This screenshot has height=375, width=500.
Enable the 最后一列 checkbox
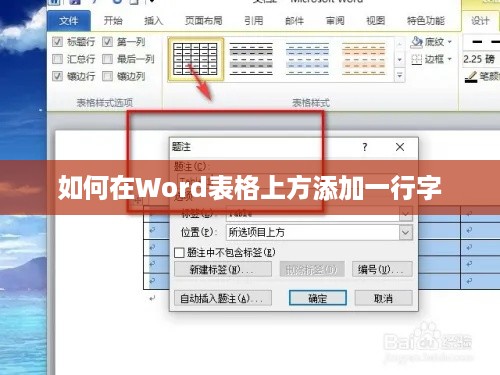click(107, 59)
